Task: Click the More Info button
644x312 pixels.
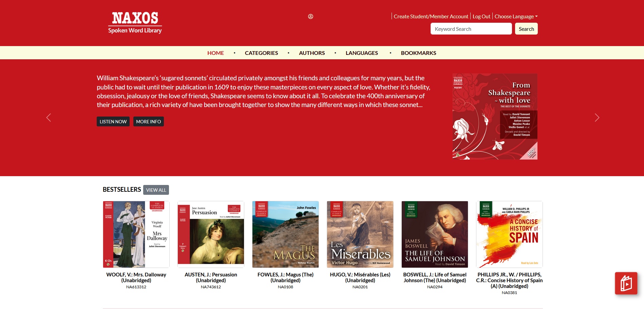Action: tap(149, 122)
